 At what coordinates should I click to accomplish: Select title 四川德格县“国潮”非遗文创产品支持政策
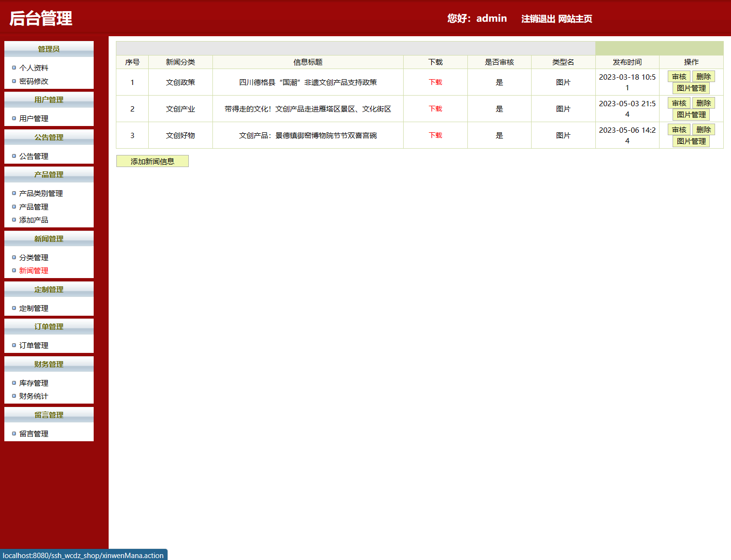coord(308,83)
